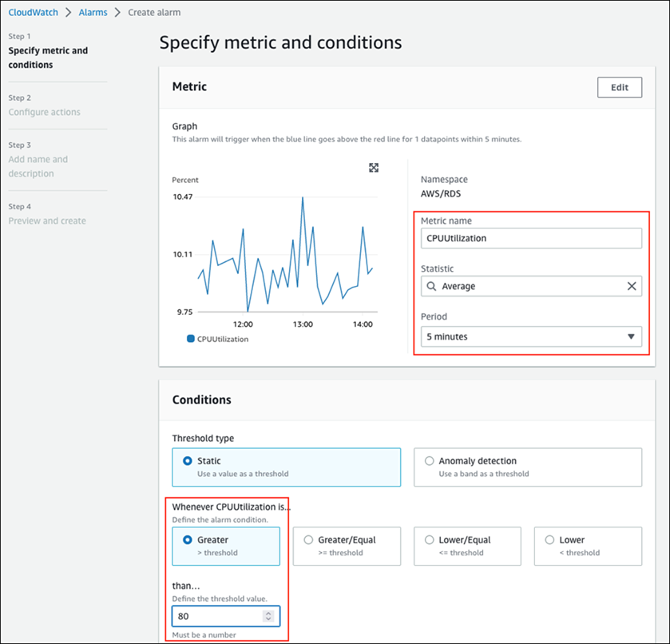Click the X to clear the Average statistic
Image resolution: width=670 pixels, height=644 pixels.
[x=632, y=286]
